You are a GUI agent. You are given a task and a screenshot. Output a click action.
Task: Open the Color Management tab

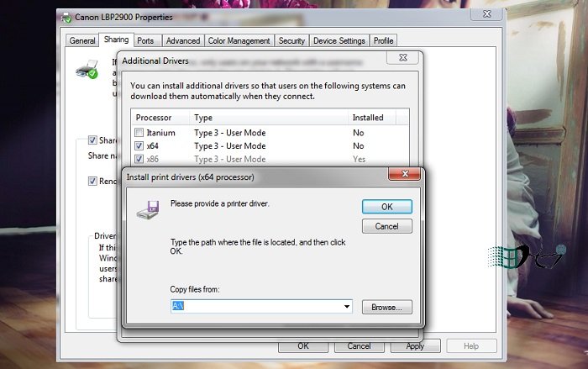(239, 40)
